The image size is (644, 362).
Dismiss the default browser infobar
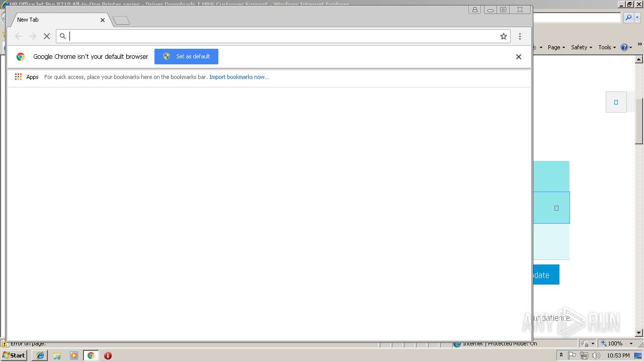pos(518,57)
